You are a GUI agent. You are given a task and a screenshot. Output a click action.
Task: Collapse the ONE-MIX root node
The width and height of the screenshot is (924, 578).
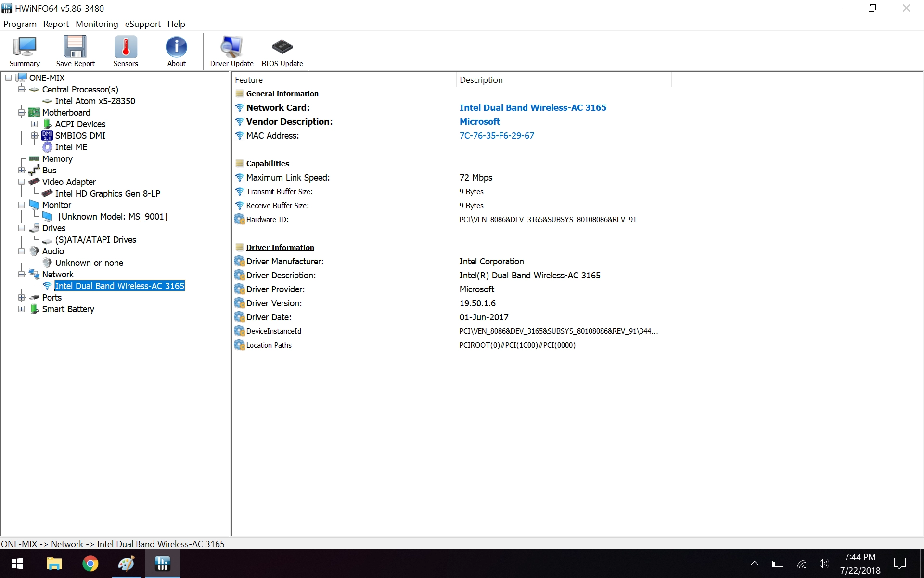pos(9,78)
